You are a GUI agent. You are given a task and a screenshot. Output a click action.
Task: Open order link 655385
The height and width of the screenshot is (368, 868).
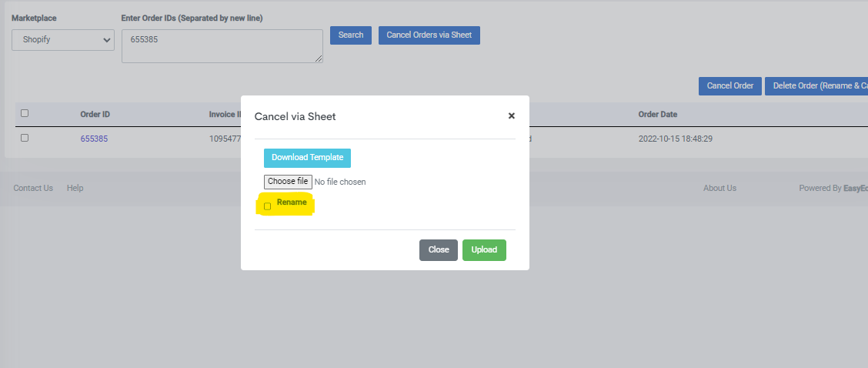pyautogui.click(x=94, y=139)
